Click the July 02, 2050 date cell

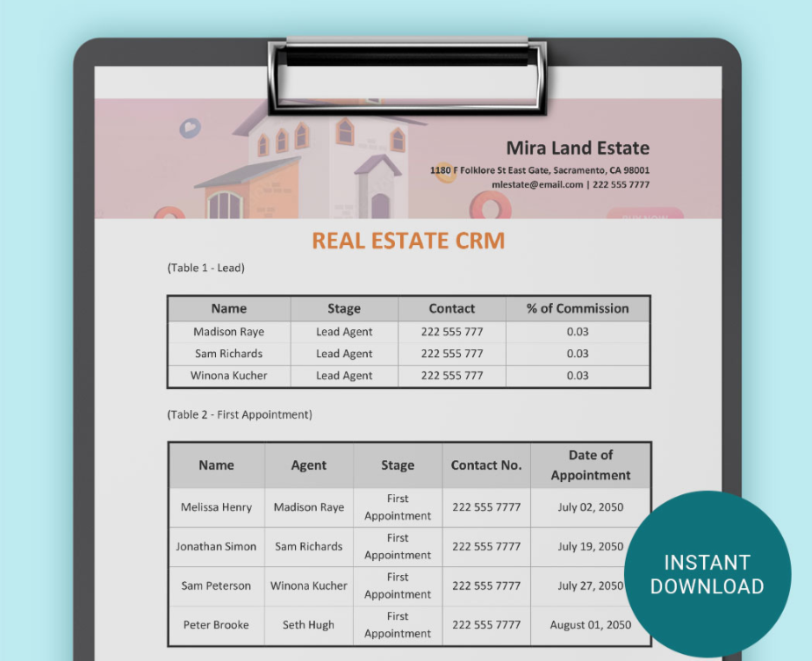point(591,507)
